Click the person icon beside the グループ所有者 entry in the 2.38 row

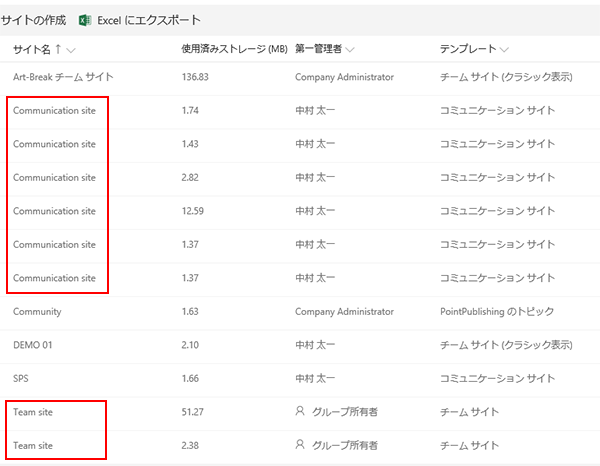(300, 445)
